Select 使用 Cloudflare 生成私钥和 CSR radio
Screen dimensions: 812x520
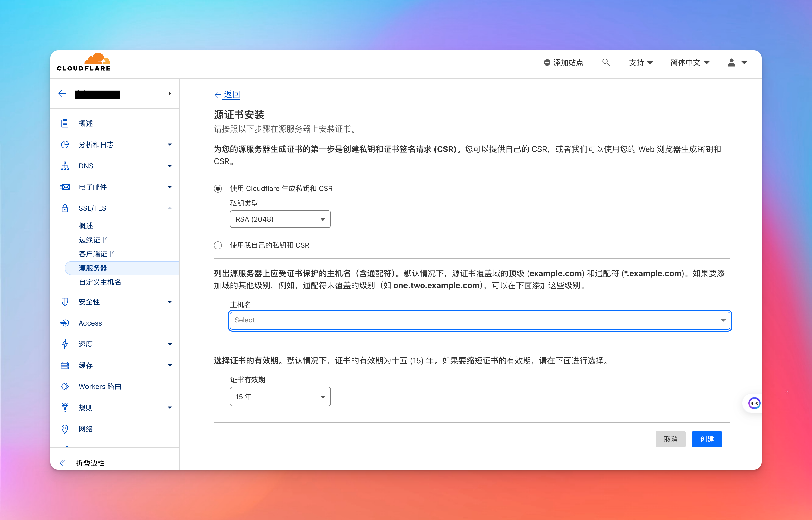[218, 188]
